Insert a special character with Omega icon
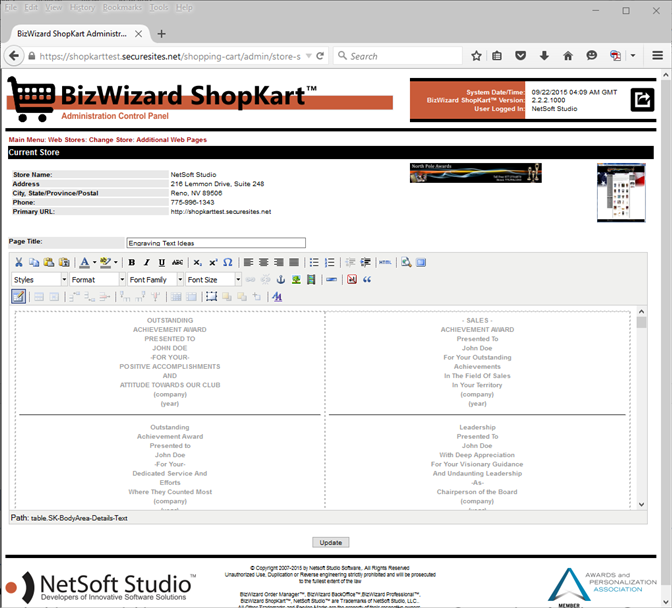The image size is (672, 608). 228,262
